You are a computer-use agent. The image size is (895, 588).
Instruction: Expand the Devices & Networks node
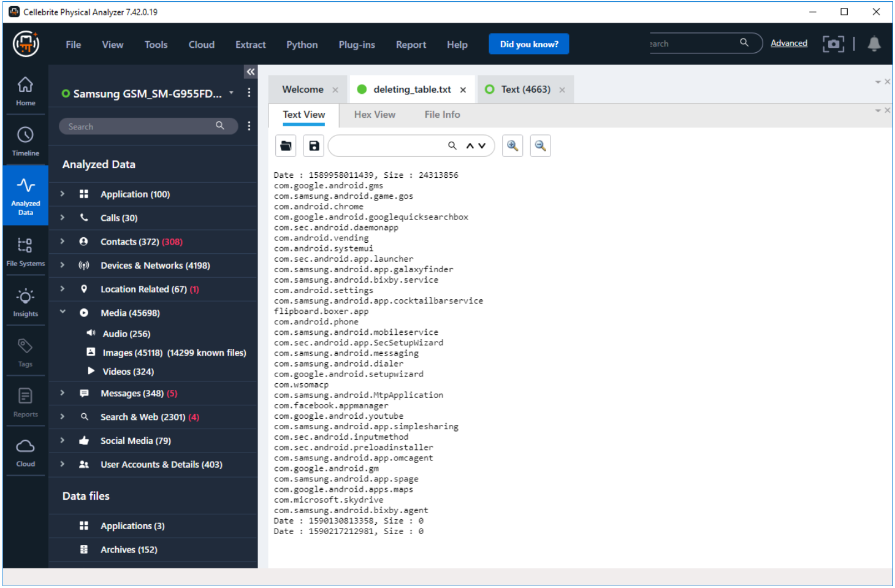(x=63, y=265)
